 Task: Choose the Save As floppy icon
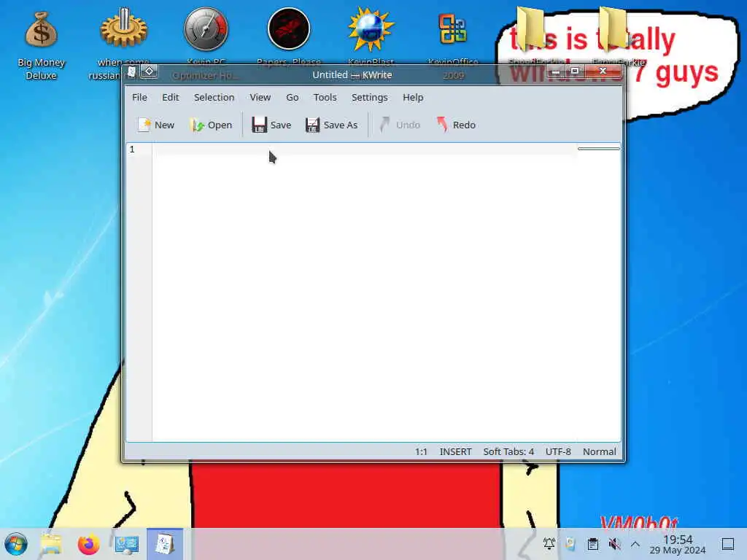pos(312,125)
